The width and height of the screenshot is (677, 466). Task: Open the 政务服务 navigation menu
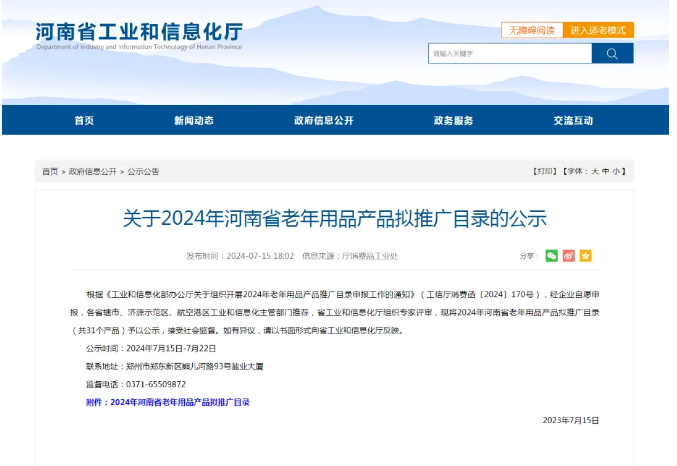click(453, 120)
